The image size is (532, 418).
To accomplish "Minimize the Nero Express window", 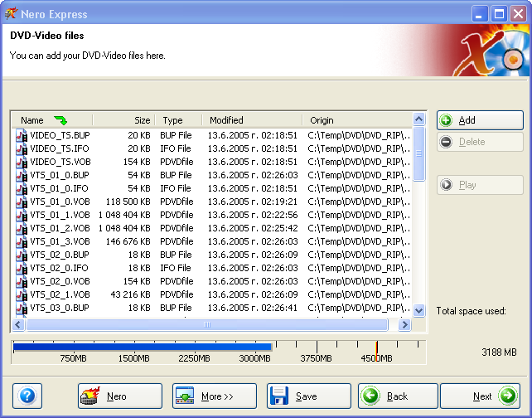I will click(x=480, y=14).
